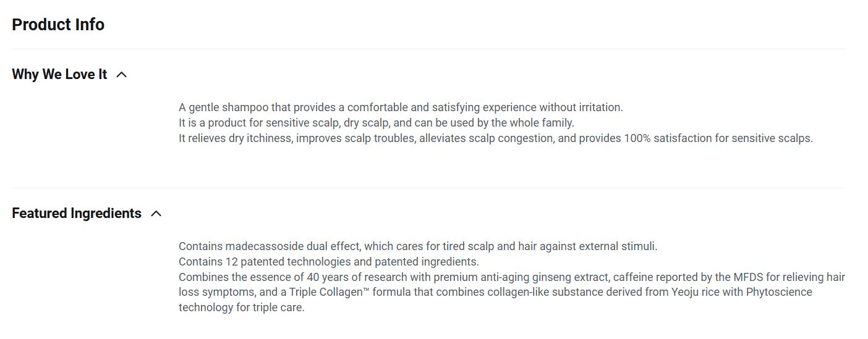Click the line about sensitive scalp, dry scalp
The height and width of the screenshot is (339, 868).
[376, 122]
